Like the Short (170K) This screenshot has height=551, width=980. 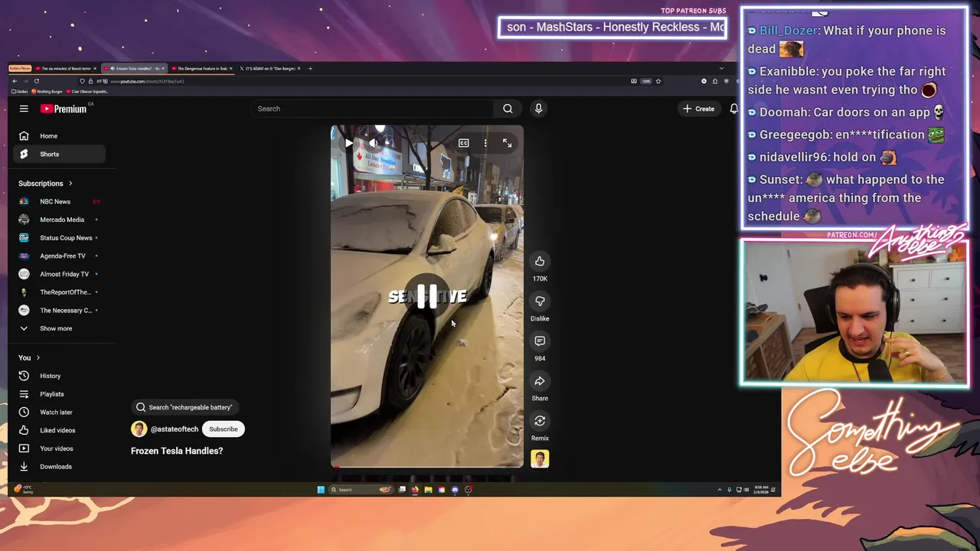coord(540,261)
